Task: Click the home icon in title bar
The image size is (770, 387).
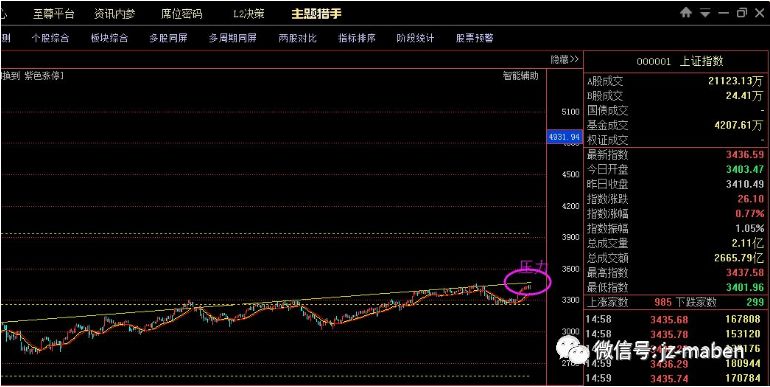Action: [686, 13]
